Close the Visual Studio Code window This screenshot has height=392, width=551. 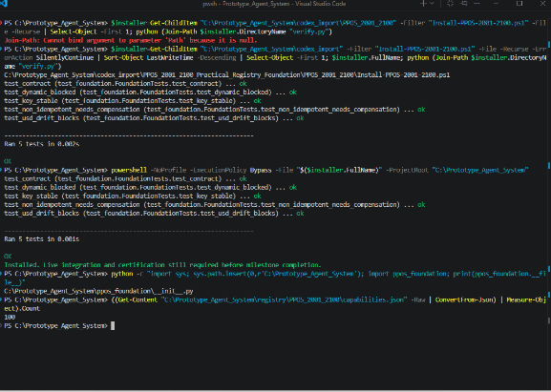coord(542,4)
